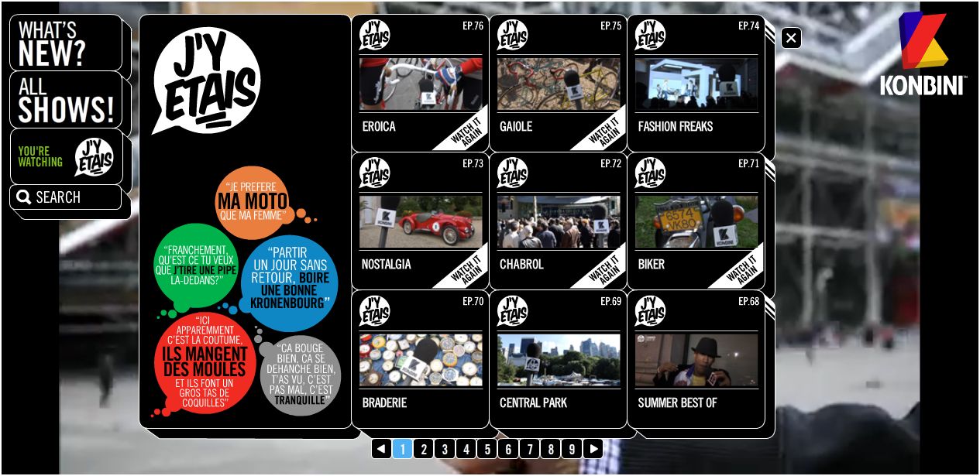Click the J'y Etais logo on the Eroica card
This screenshot has width=980, height=476.
tap(374, 36)
